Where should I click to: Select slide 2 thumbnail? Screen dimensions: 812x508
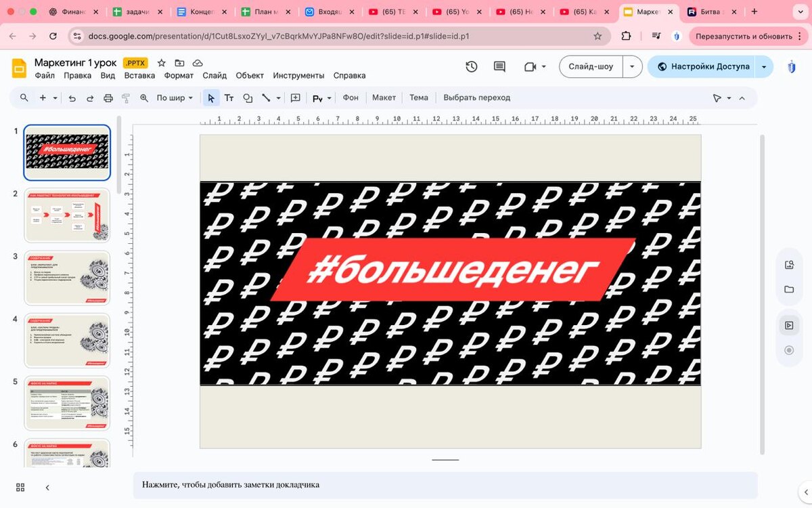coord(67,215)
